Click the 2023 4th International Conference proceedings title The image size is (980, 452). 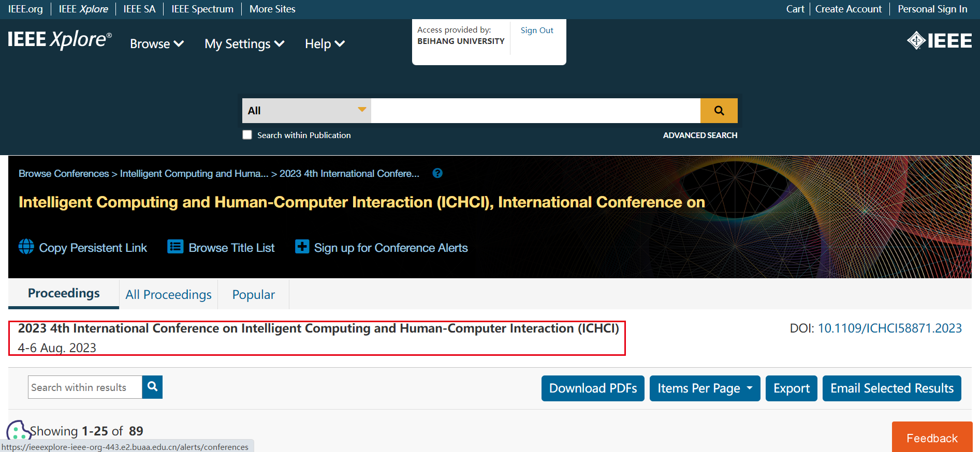click(x=318, y=328)
